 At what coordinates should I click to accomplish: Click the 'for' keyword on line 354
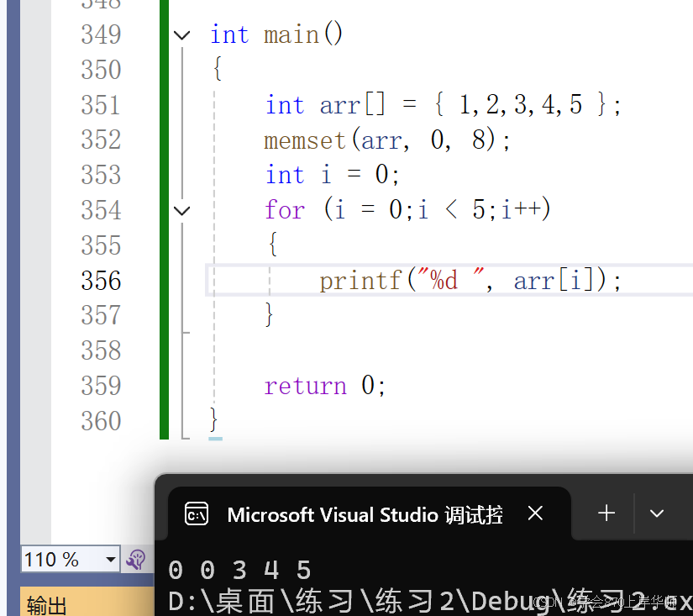tap(285, 209)
